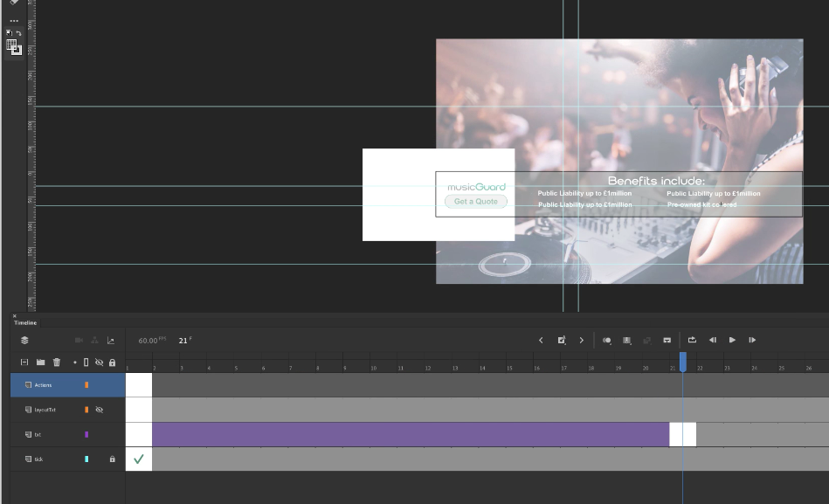Open the overflow ellipsis menu
829x504 pixels.
pos(12,20)
